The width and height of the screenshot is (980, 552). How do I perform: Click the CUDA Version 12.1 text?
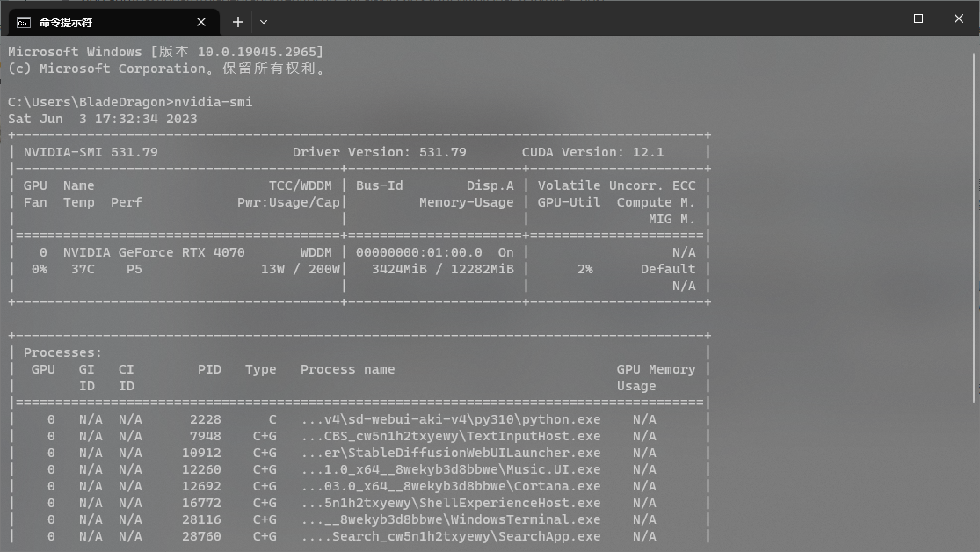click(592, 152)
